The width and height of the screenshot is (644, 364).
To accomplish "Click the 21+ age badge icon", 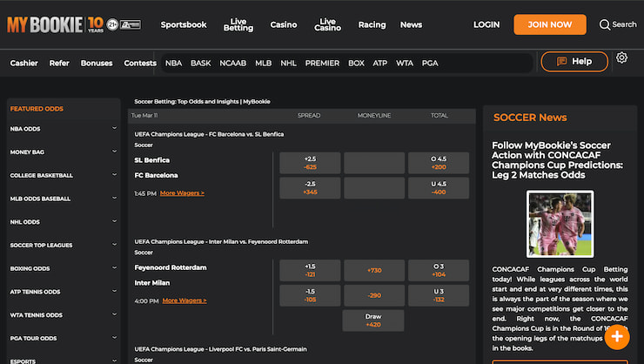I will (112, 24).
